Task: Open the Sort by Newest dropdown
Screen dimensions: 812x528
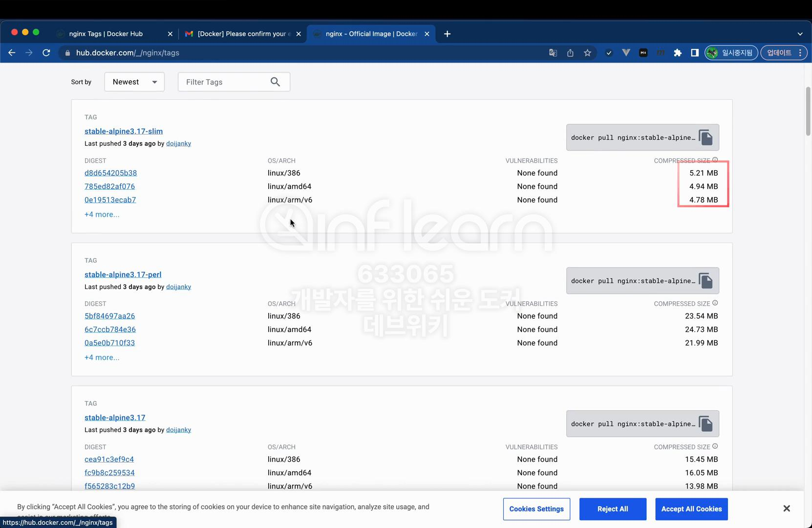Action: pos(134,82)
